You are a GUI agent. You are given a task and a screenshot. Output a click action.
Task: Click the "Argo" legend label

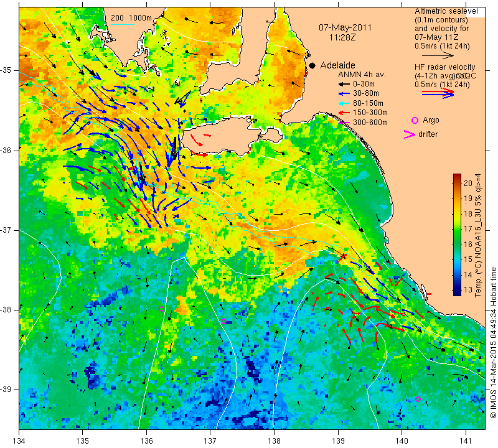(x=431, y=120)
